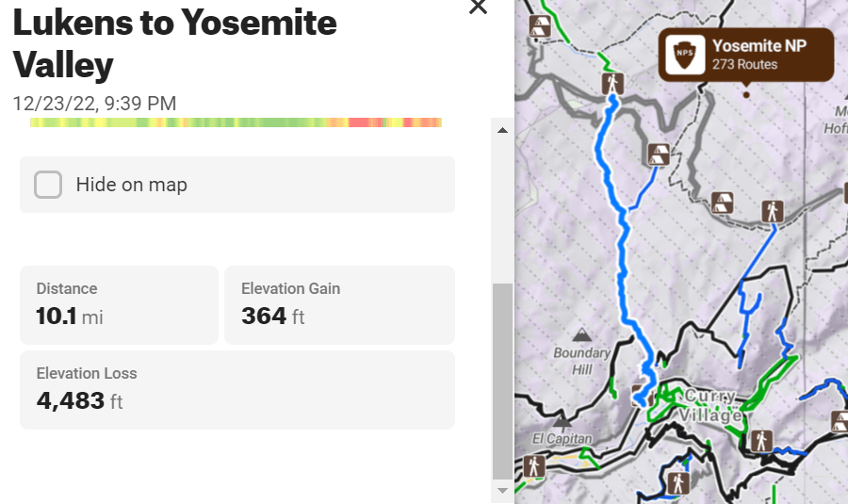Select the hiker icon just below Curry Village
The image size is (848, 504).
[761, 440]
